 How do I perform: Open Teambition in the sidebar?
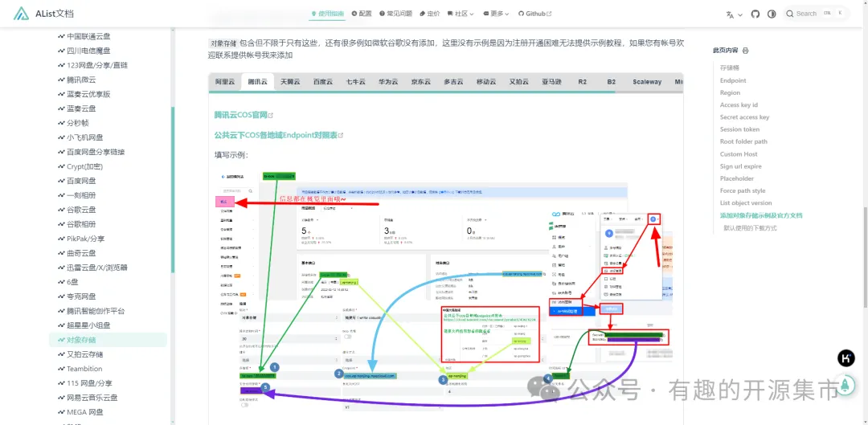click(x=84, y=369)
